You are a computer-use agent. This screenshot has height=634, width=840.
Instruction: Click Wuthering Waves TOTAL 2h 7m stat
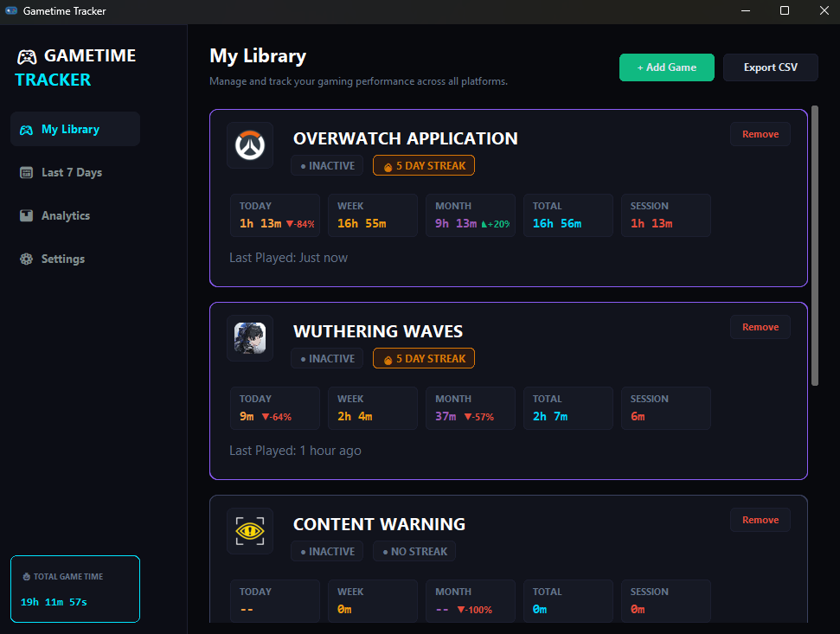[x=568, y=408]
